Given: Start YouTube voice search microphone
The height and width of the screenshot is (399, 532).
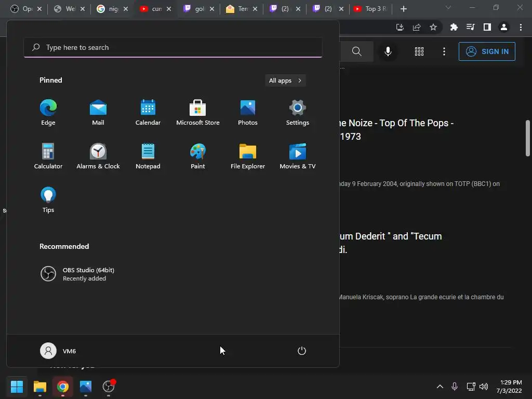Looking at the screenshot, I should [388, 51].
